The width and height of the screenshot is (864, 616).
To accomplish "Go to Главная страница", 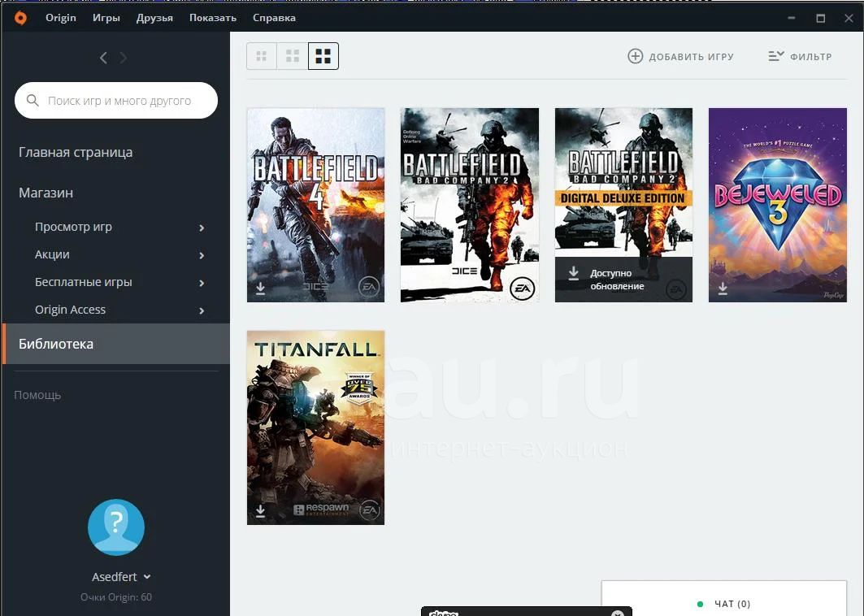I will click(x=76, y=152).
